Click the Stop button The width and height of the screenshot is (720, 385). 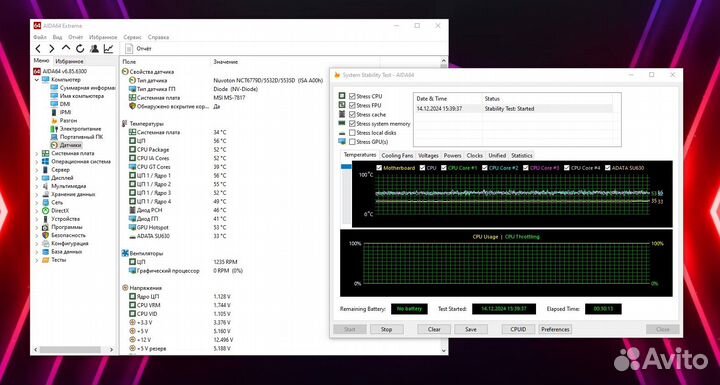(386, 329)
